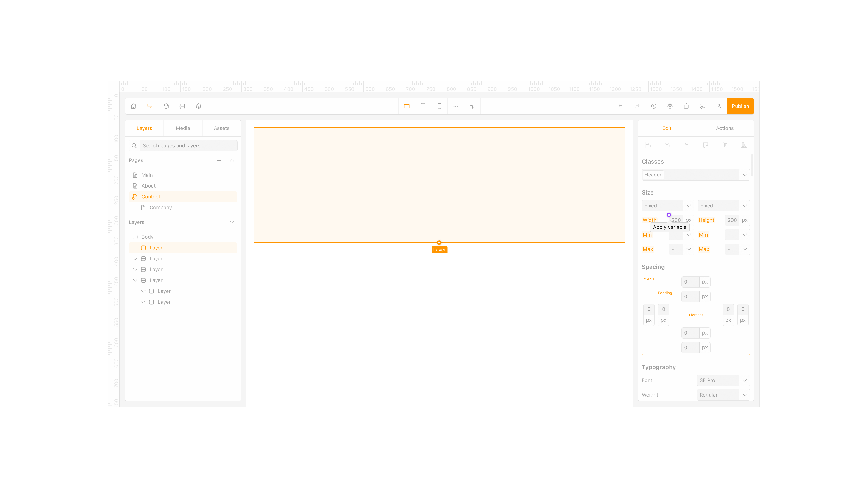
Task: Switch to mobile phone viewport
Action: coord(439,106)
